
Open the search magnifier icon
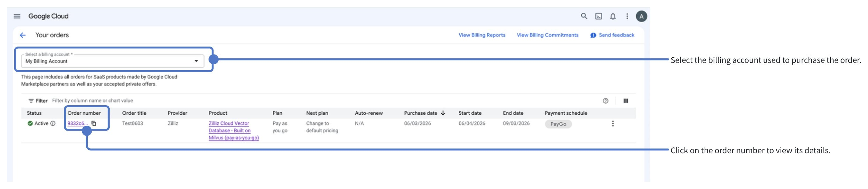(584, 16)
